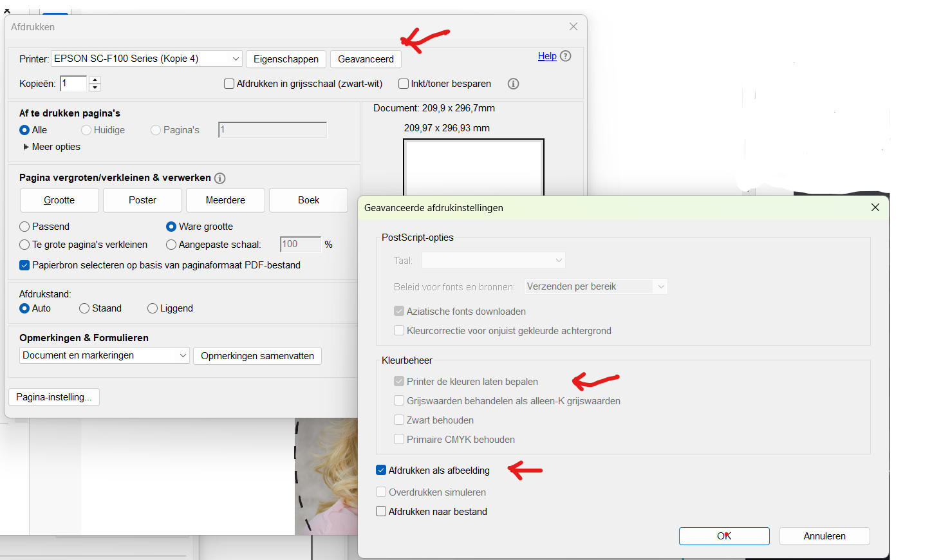Click the Kopieën number input field
The image size is (932, 560).
(x=73, y=84)
